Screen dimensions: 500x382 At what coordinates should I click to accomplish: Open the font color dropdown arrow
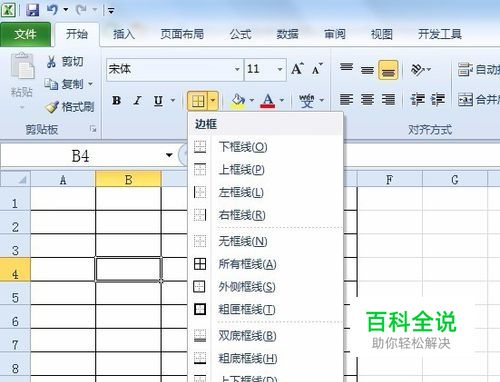point(282,100)
